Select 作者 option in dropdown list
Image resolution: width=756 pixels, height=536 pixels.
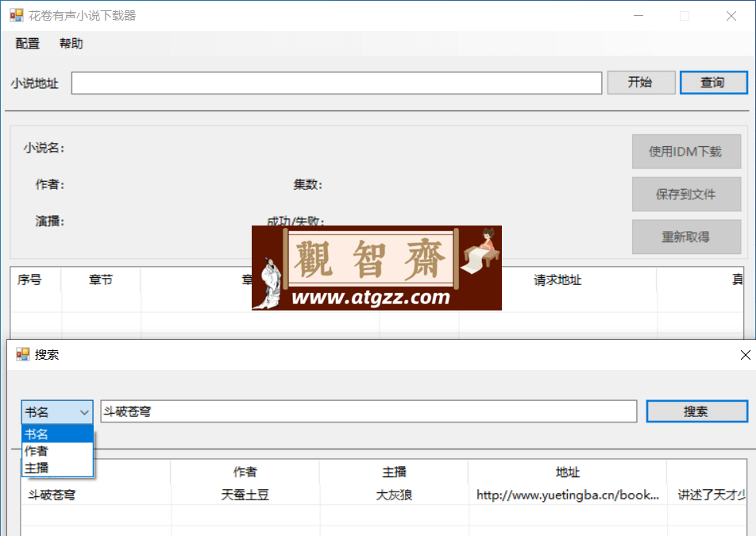[57, 451]
